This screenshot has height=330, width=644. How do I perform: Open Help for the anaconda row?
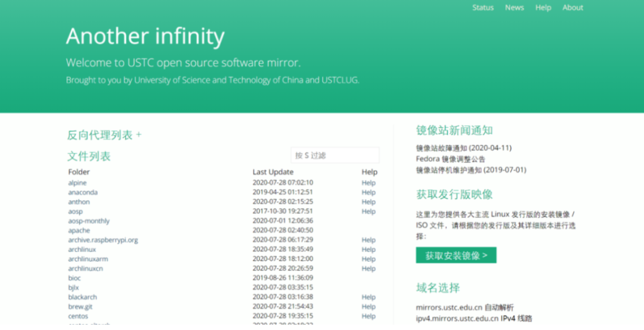(x=369, y=192)
